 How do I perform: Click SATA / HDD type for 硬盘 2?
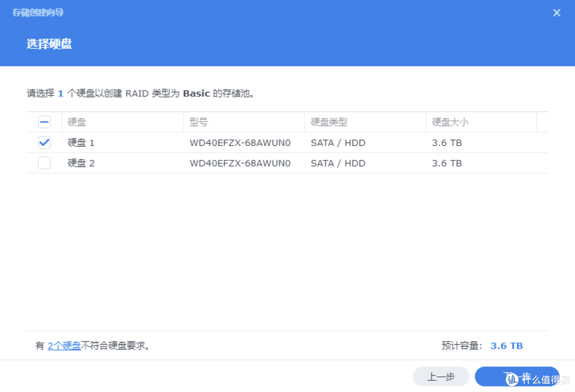pyautogui.click(x=338, y=163)
